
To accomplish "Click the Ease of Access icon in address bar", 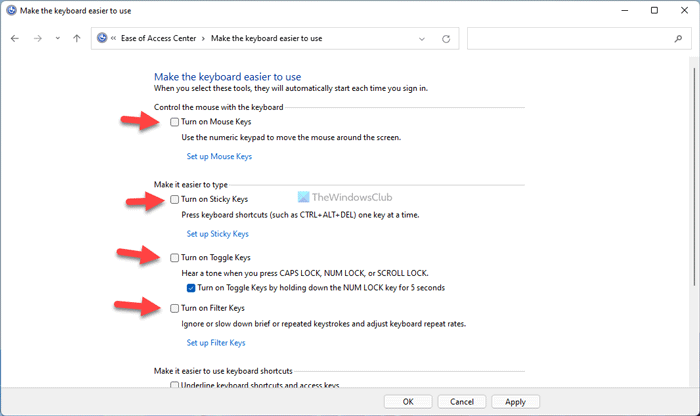I will click(x=103, y=39).
